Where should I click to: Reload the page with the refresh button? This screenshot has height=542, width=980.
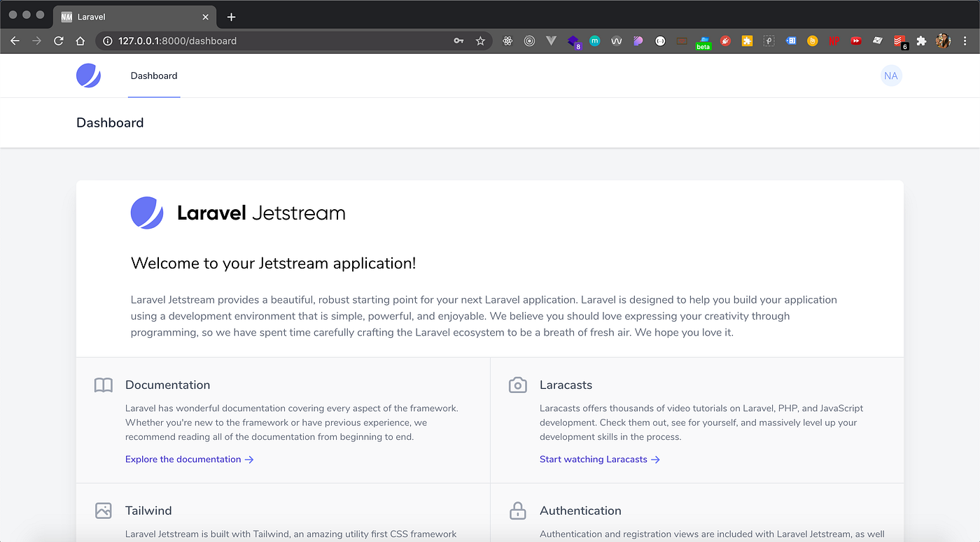59,41
